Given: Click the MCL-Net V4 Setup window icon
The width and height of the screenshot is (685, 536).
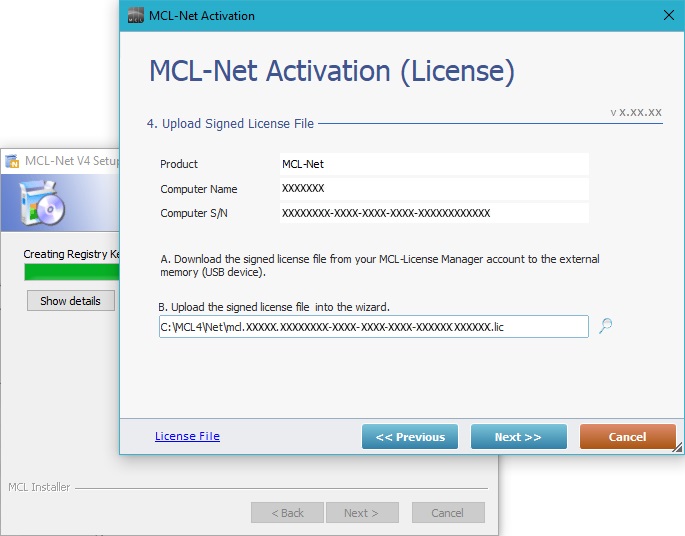Looking at the screenshot, I should click(13, 161).
